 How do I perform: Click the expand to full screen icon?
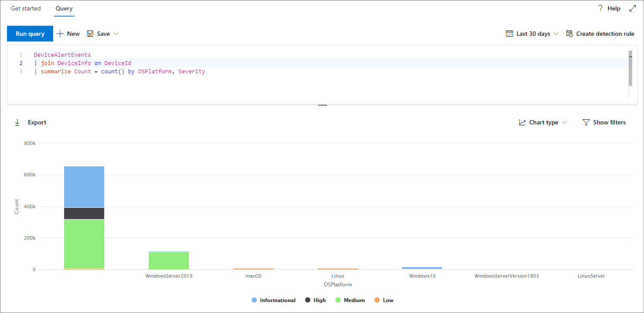633,8
